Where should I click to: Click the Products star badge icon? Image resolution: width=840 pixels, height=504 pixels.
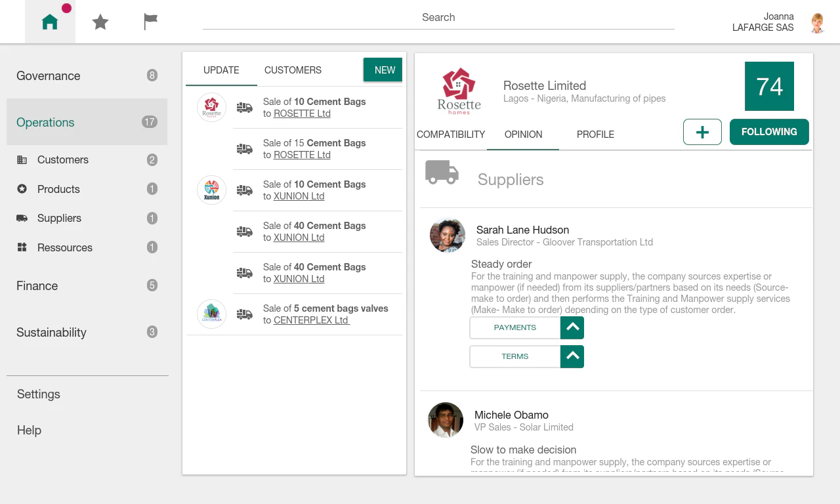click(22, 189)
